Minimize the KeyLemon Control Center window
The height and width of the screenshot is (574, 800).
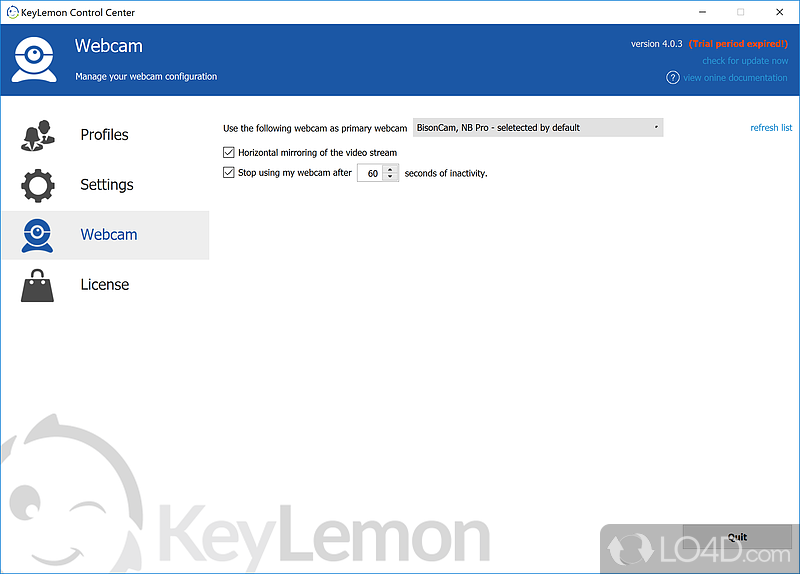(x=703, y=12)
